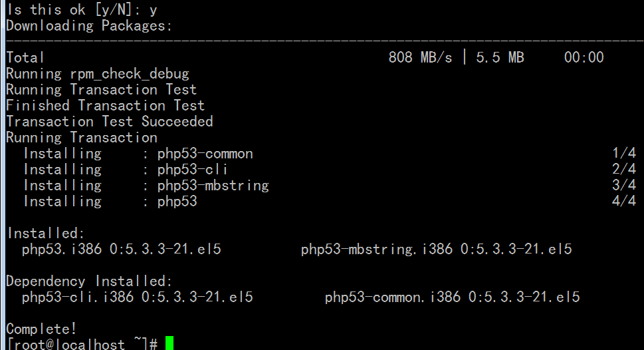This screenshot has width=644, height=350.
Task: Click the php53-mbstring.i386 installed entry
Action: [x=436, y=250]
